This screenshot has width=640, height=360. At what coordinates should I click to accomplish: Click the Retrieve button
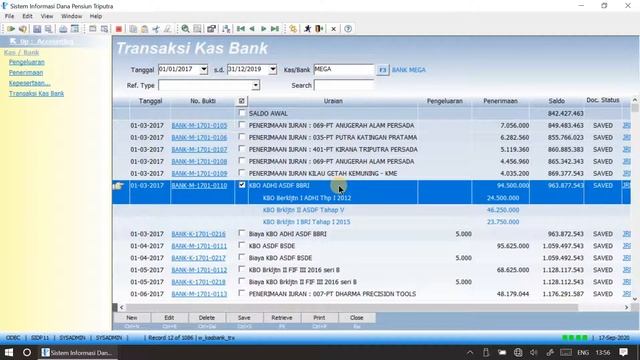282,318
